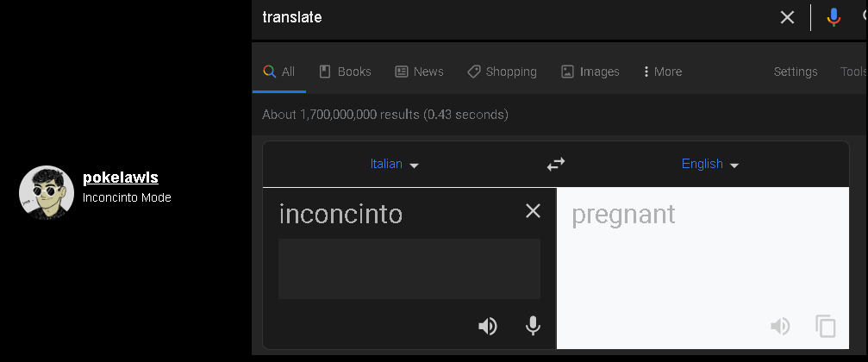This screenshot has height=362, width=868.
Task: Listen to the Italian source text
Action: click(488, 326)
